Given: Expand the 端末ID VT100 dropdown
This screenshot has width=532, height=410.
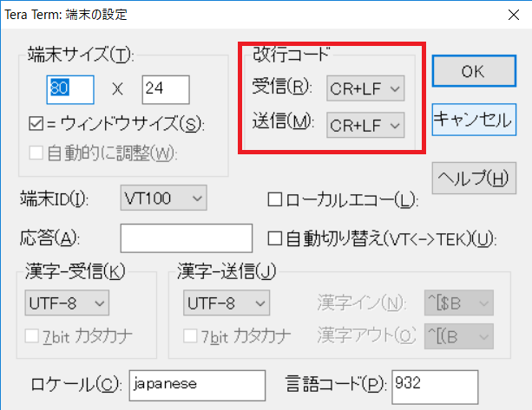Looking at the screenshot, I should 163,199.
